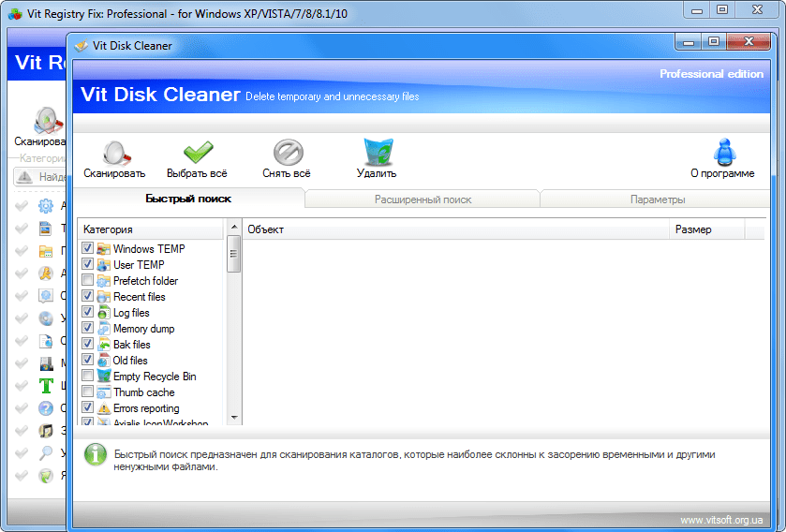Click the Категория column header
786x532 pixels.
coord(151,229)
